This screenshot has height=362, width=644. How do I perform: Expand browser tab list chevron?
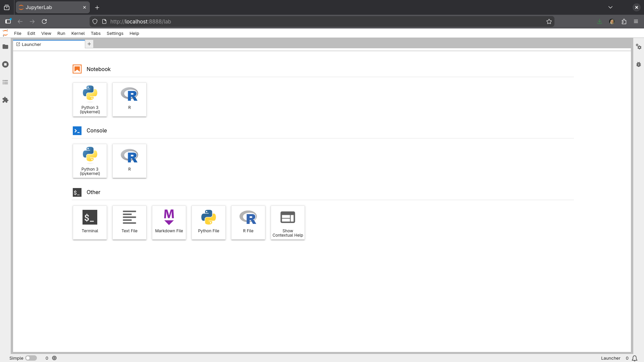pyautogui.click(x=610, y=7)
